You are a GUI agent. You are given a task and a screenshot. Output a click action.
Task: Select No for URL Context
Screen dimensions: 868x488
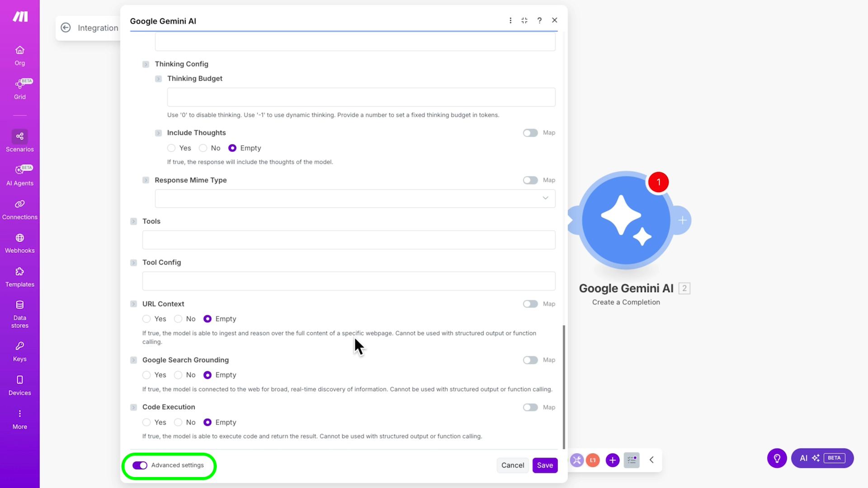pyautogui.click(x=178, y=319)
